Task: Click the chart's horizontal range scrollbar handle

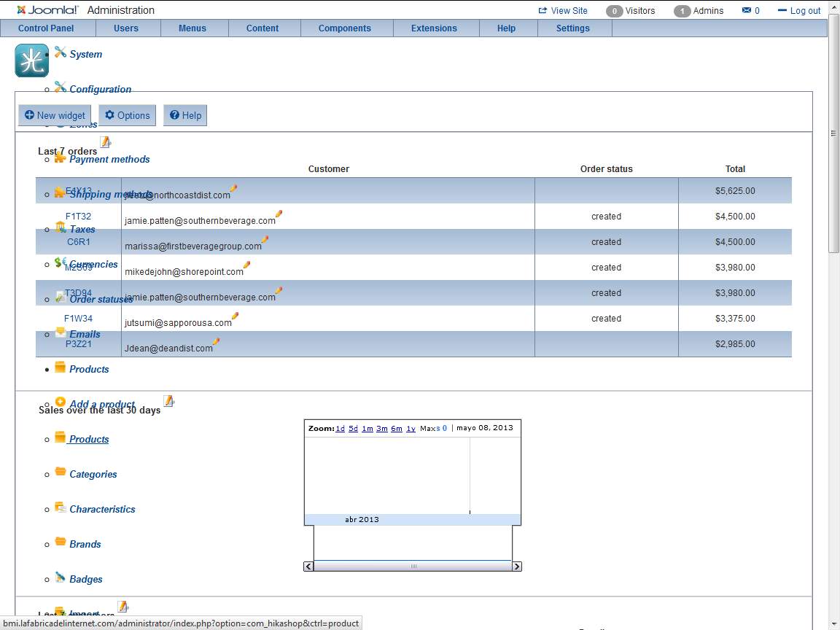Action: (413, 567)
